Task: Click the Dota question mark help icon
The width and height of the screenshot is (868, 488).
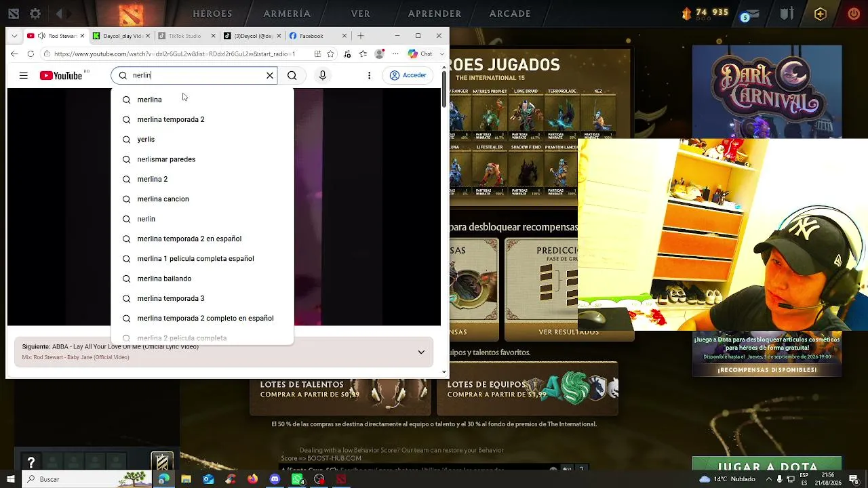Action: pos(31,463)
